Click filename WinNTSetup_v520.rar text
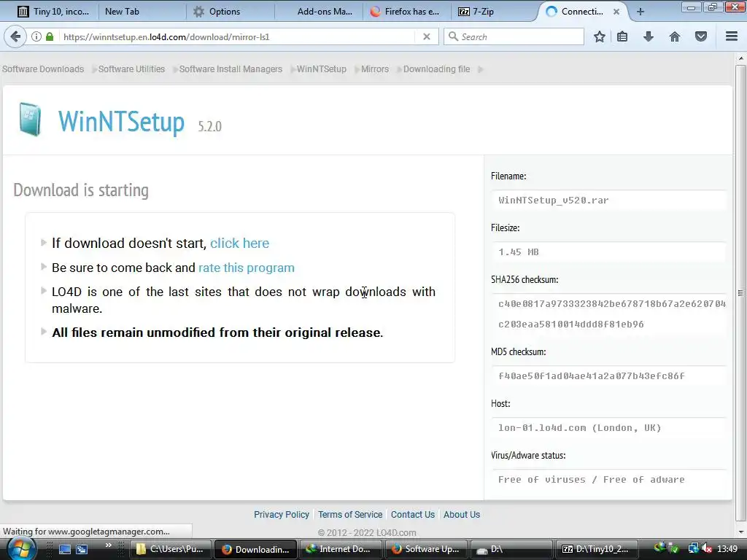 [554, 200]
